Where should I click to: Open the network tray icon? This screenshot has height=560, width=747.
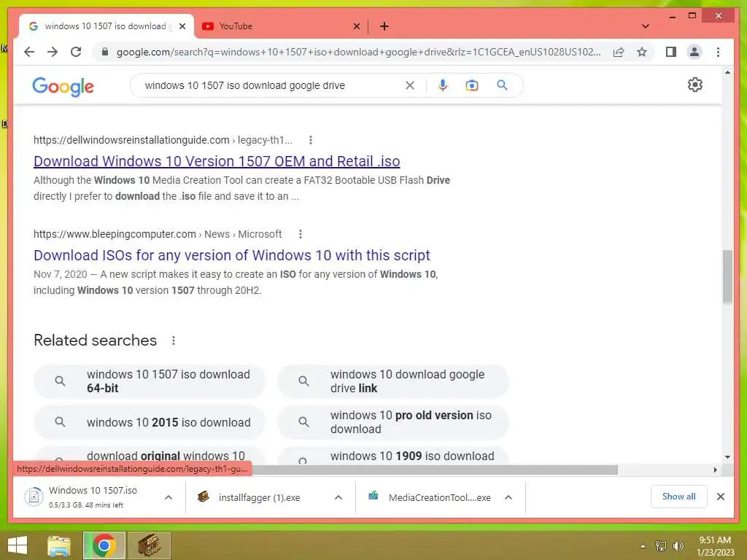(x=661, y=546)
